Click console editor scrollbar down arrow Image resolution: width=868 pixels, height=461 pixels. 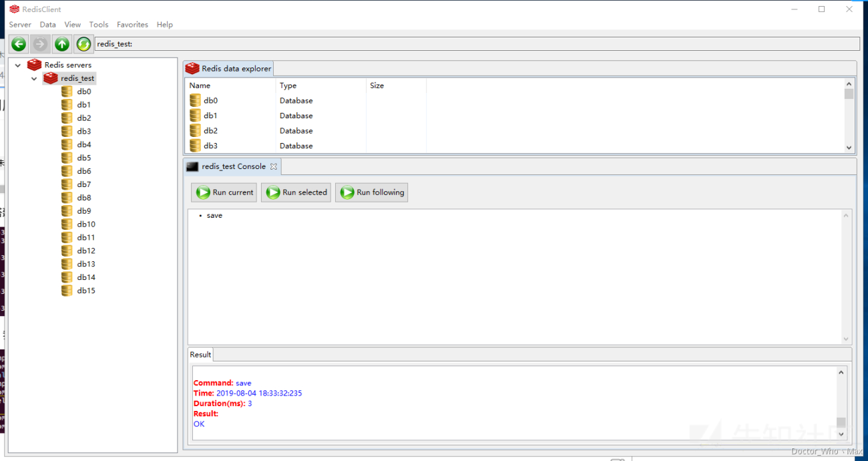click(847, 339)
